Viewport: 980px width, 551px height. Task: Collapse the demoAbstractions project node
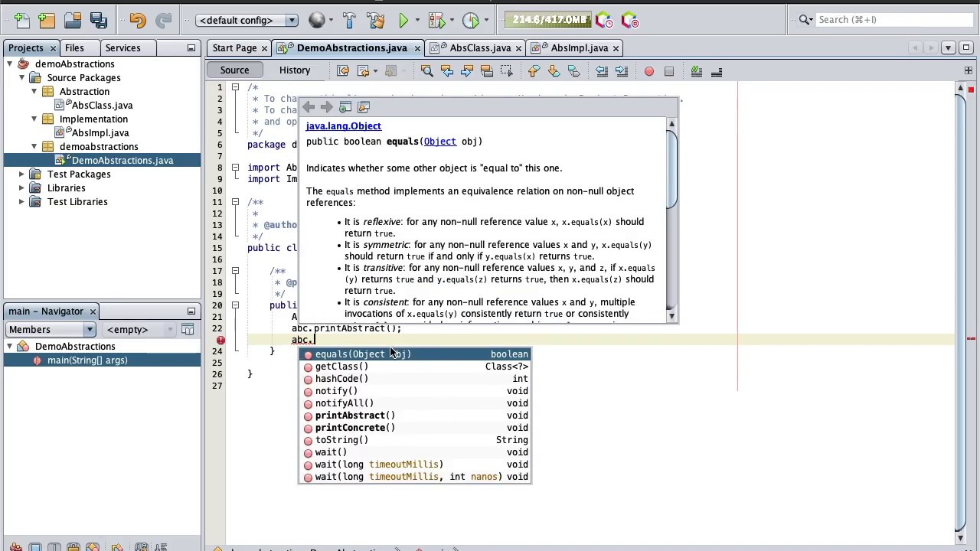(9, 64)
